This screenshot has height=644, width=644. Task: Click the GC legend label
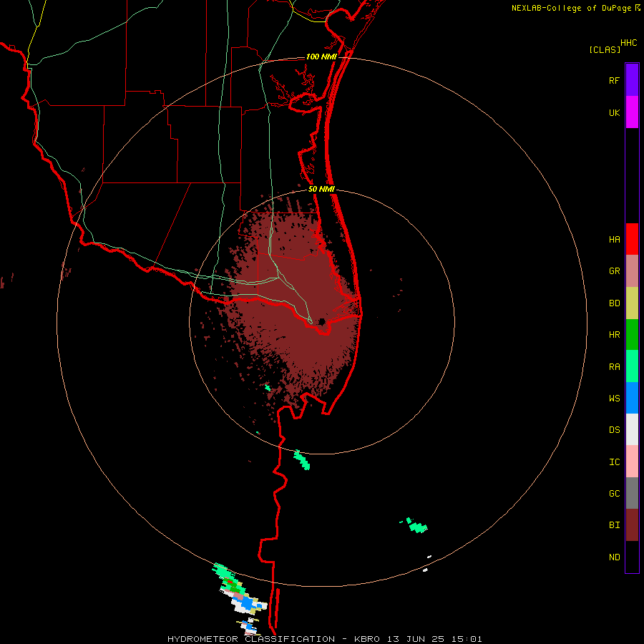614,494
